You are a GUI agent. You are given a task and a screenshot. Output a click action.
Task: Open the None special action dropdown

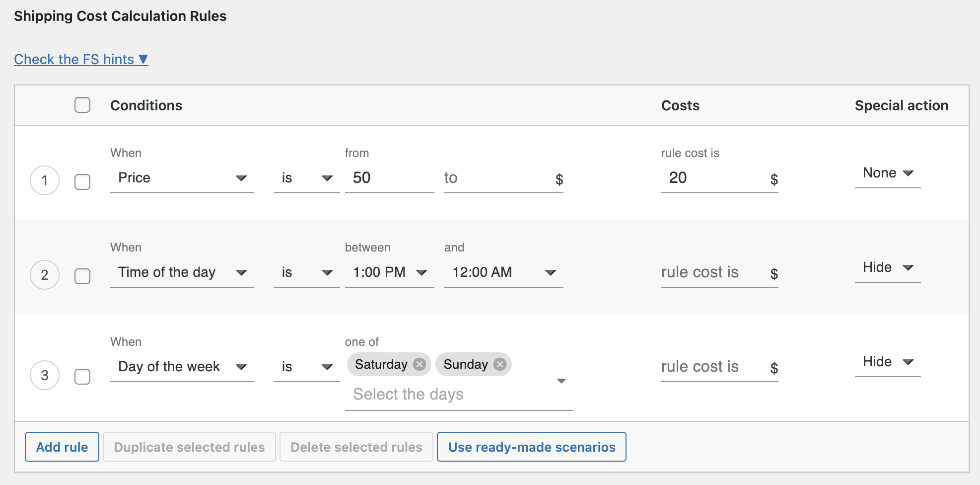tap(888, 173)
